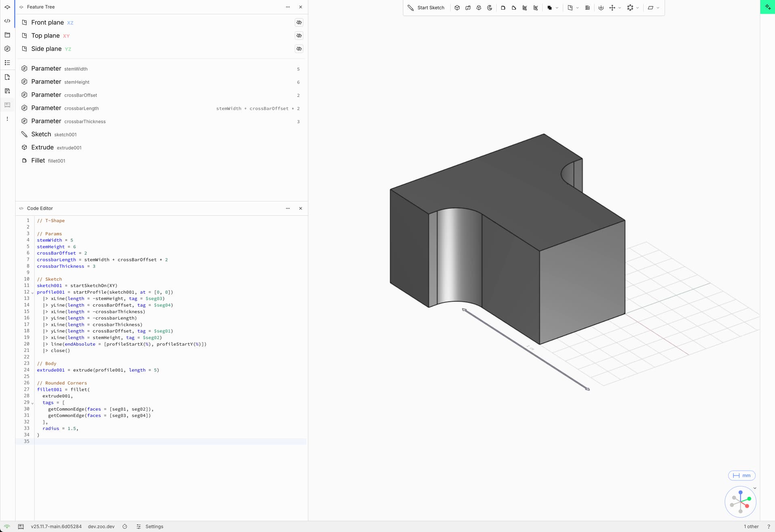This screenshot has width=775, height=532.
Task: Click the Extrude tool in the toolbar
Action: 457,8
